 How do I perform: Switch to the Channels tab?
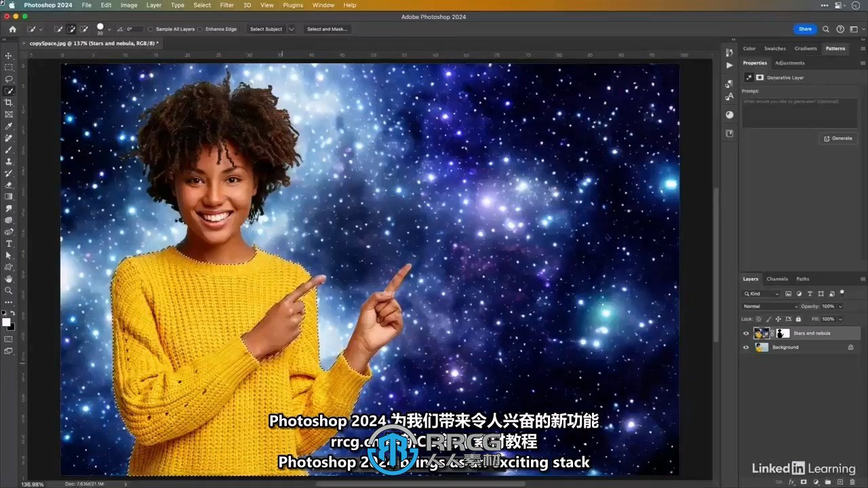pos(777,279)
